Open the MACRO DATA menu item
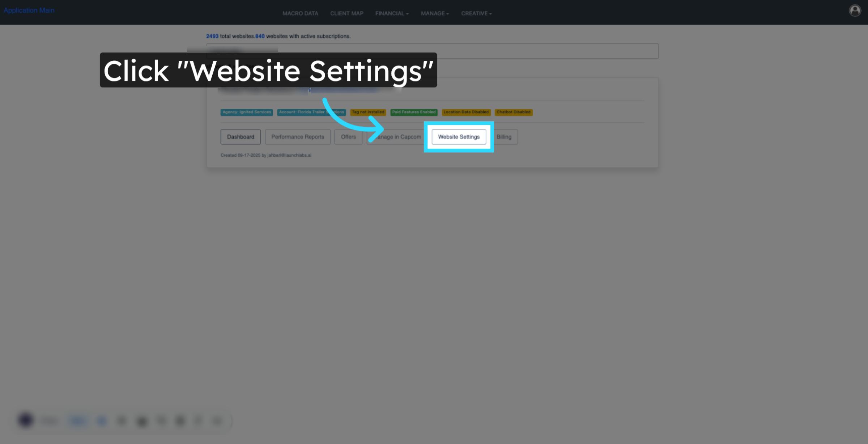 point(300,13)
